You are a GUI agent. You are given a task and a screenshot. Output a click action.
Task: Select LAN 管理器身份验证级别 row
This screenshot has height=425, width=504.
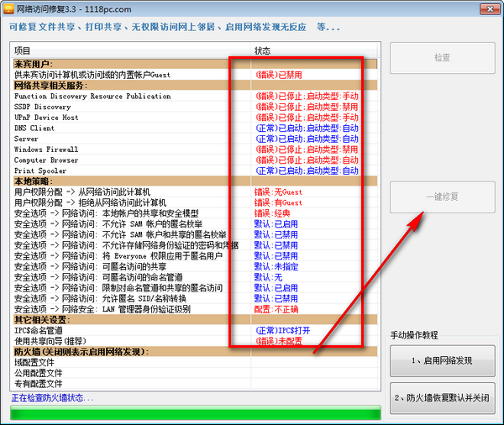195,309
